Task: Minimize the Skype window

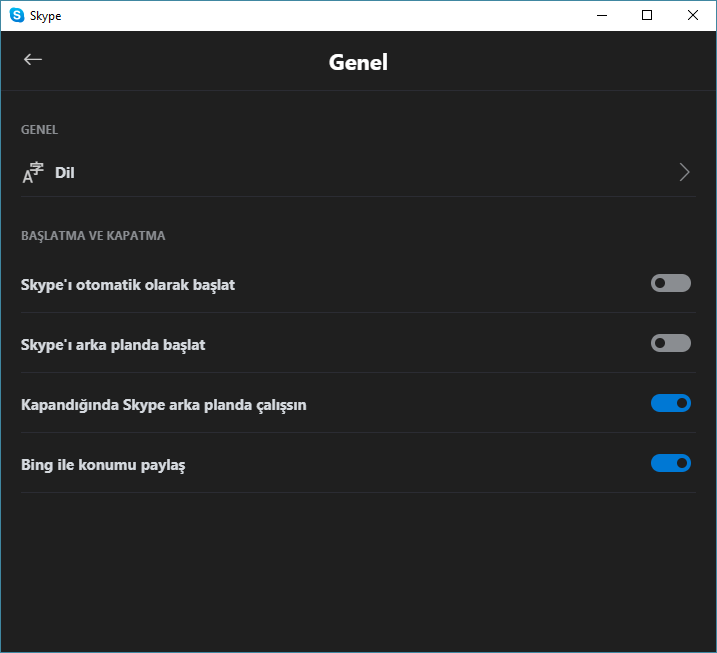Action: click(x=602, y=16)
